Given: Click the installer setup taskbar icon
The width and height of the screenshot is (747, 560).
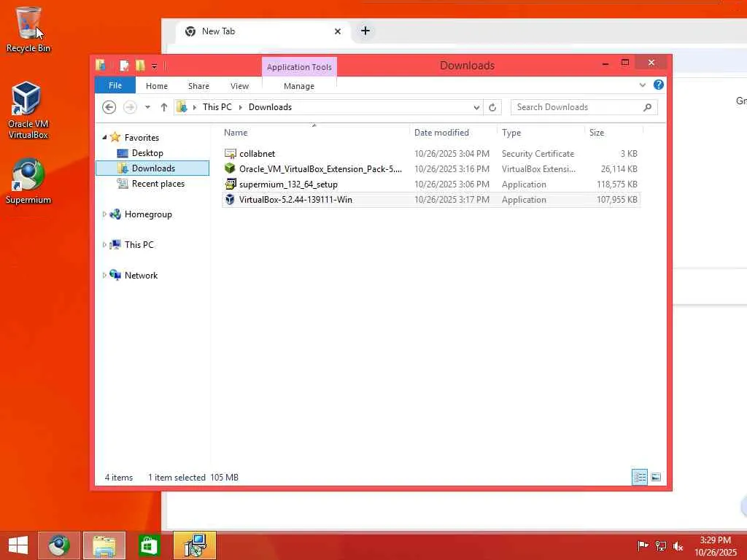Looking at the screenshot, I should click(194, 545).
